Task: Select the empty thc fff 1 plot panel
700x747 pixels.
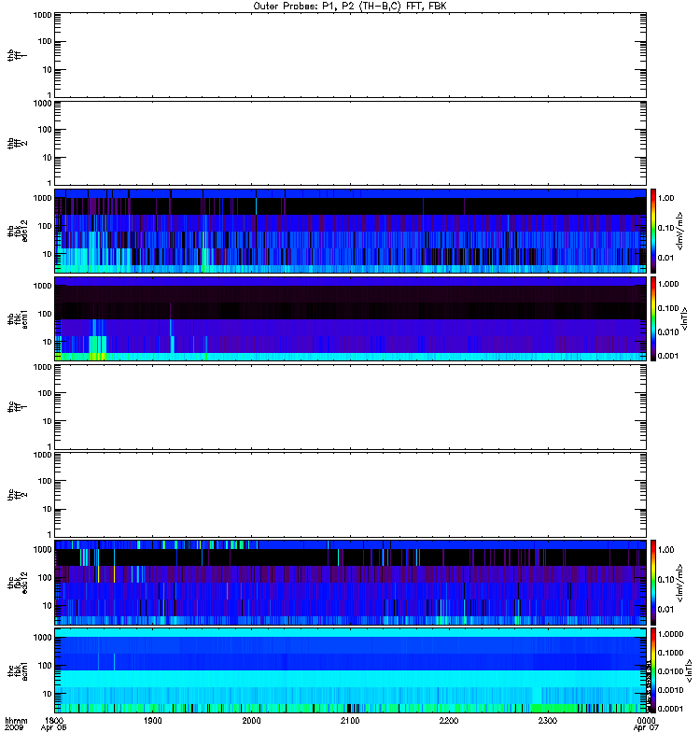Action: pos(350,407)
